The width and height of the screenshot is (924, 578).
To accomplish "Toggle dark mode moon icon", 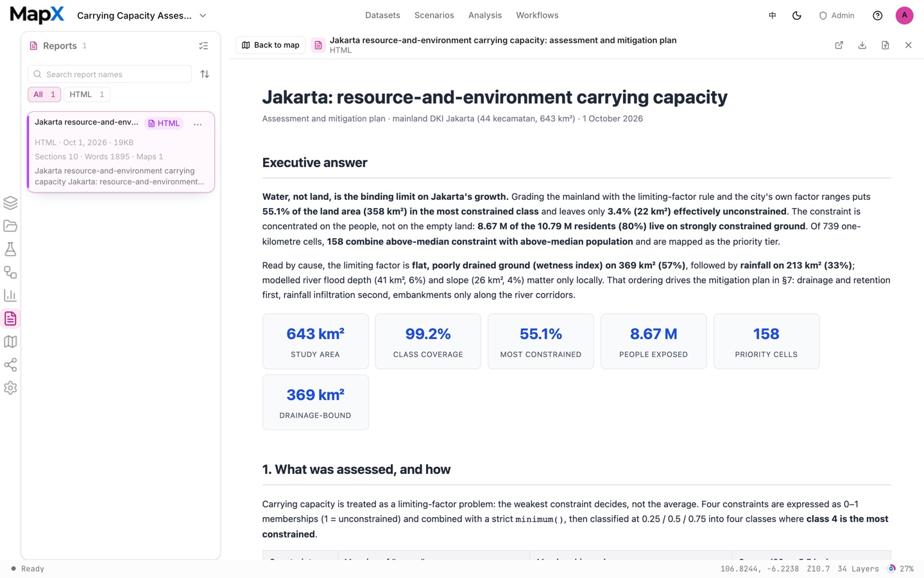I will (797, 15).
